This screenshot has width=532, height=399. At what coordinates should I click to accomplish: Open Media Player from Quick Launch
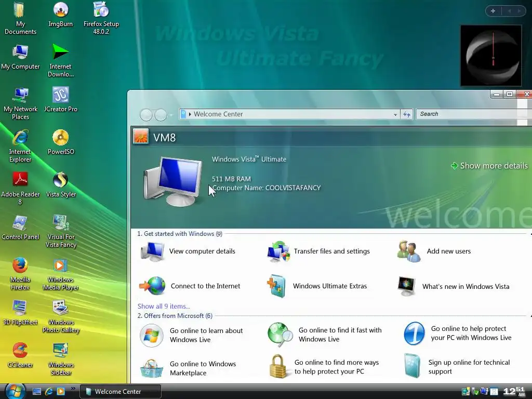click(x=61, y=392)
